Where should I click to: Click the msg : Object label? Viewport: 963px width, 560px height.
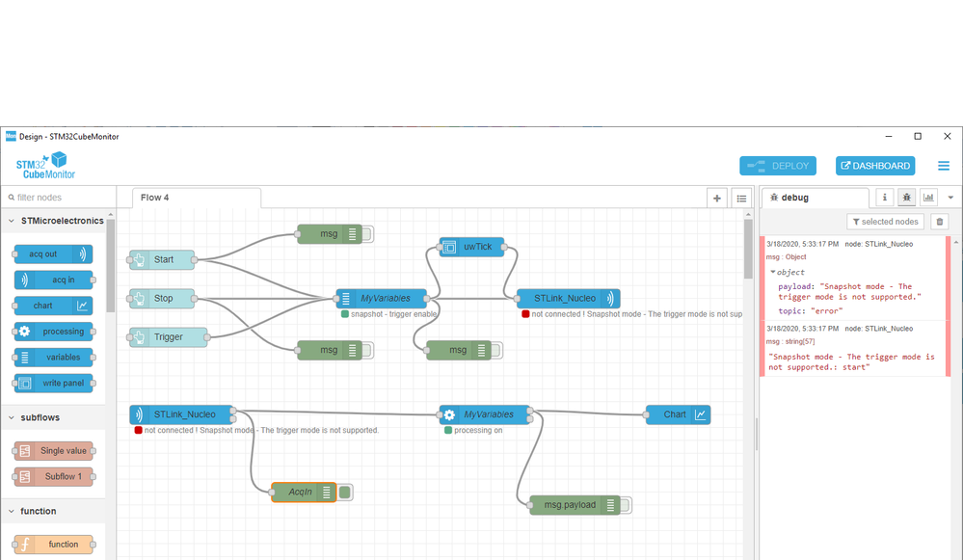tap(787, 256)
